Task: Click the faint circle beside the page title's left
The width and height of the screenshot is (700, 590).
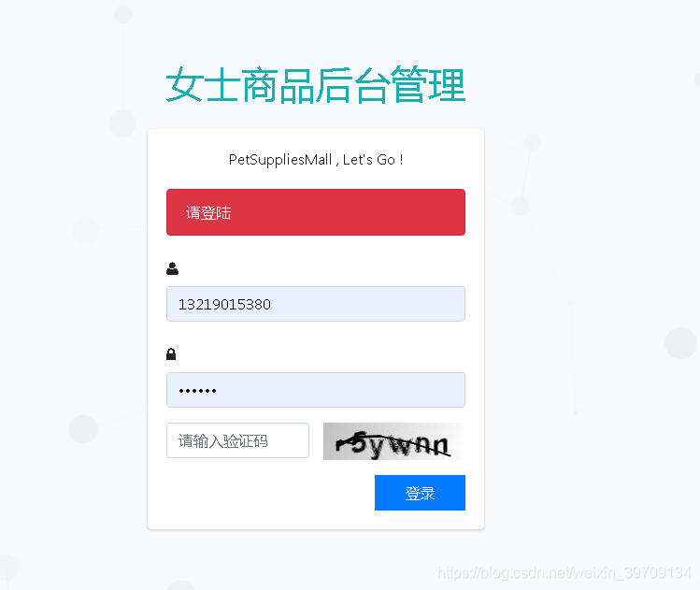Action: tap(122, 123)
